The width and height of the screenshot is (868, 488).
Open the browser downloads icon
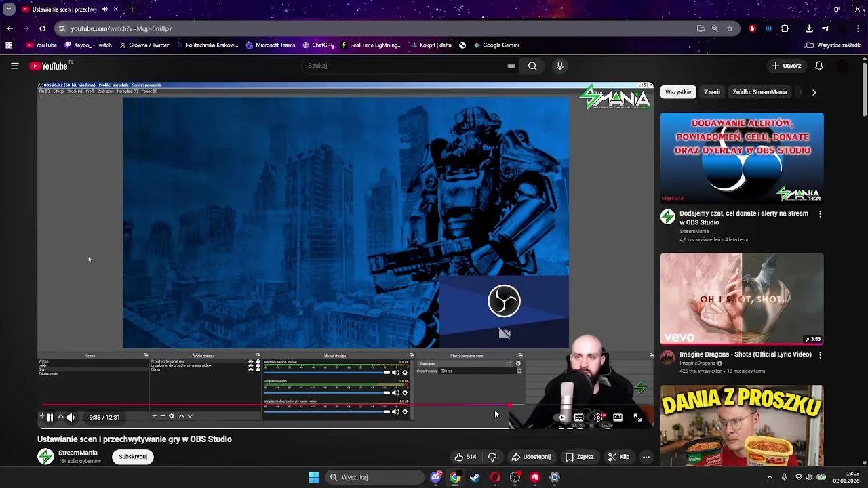[809, 28]
